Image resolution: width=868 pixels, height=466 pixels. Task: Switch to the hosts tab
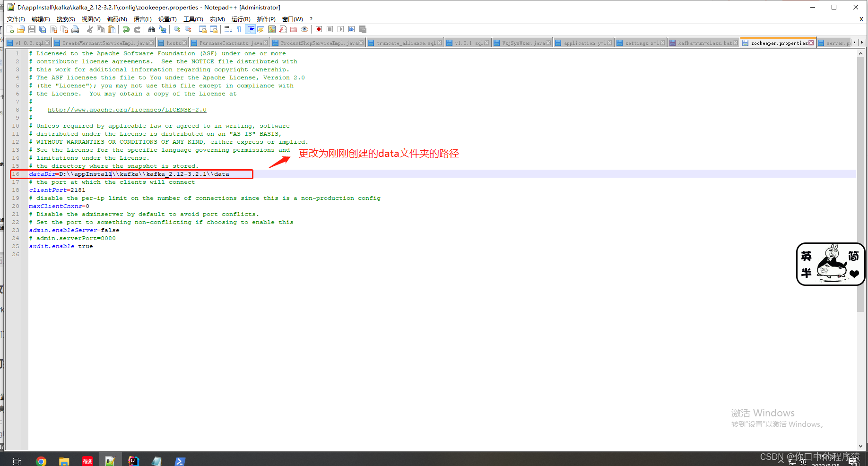[x=173, y=43]
